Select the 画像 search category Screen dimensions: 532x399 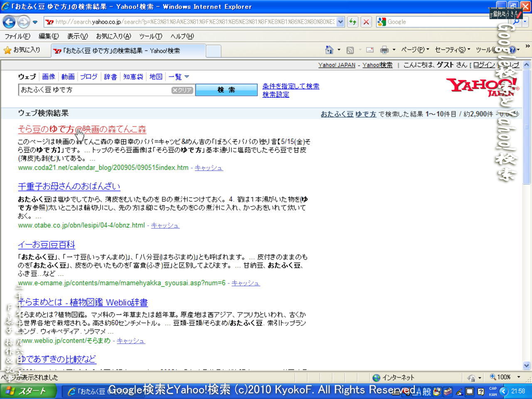pyautogui.click(x=49, y=76)
